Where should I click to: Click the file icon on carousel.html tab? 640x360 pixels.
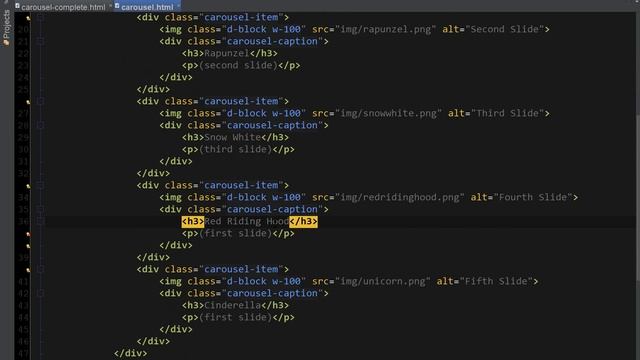click(117, 6)
